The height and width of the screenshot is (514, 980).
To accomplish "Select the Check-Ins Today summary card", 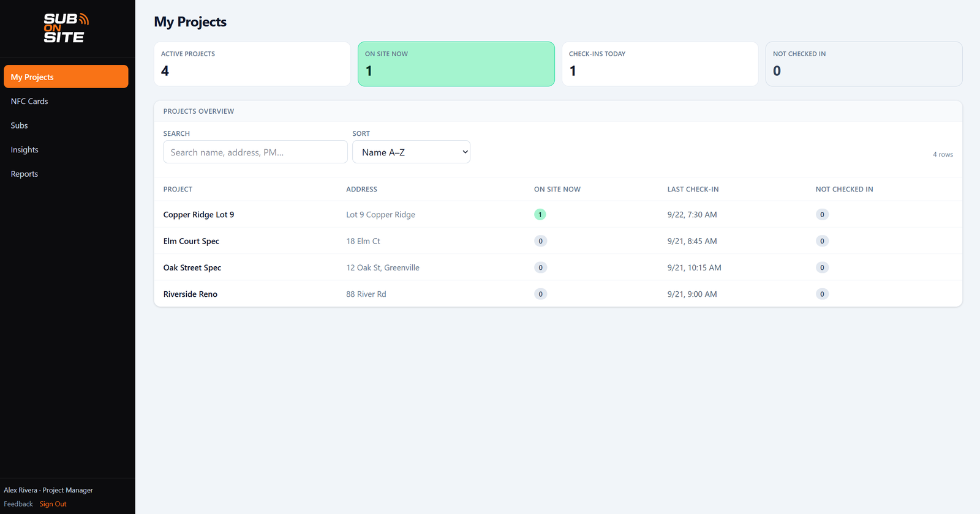I will (660, 64).
